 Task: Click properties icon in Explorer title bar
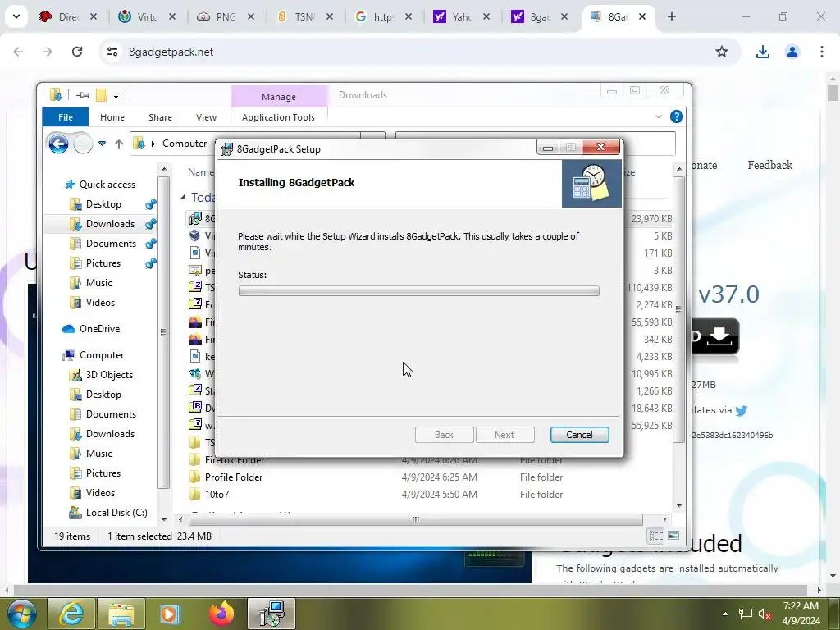83,95
